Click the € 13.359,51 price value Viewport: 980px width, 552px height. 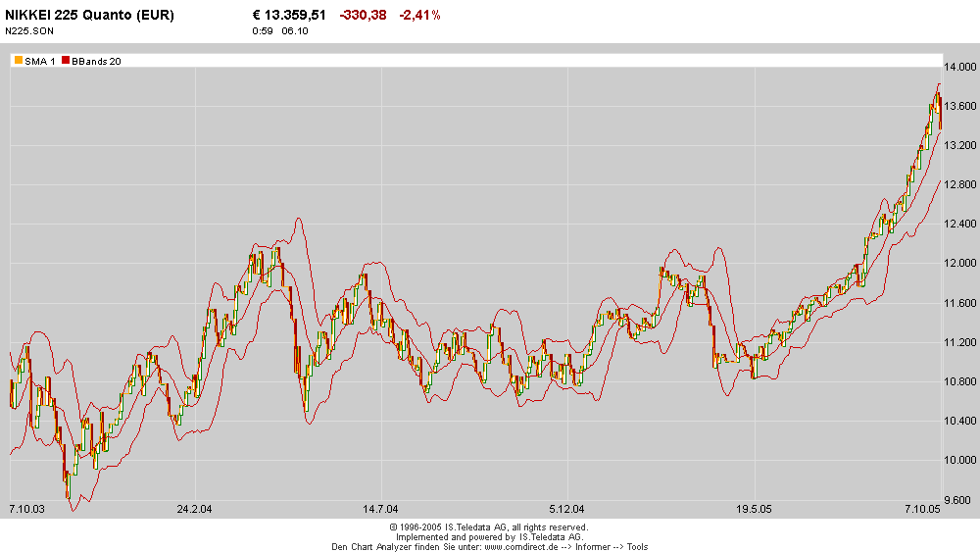[x=289, y=15]
